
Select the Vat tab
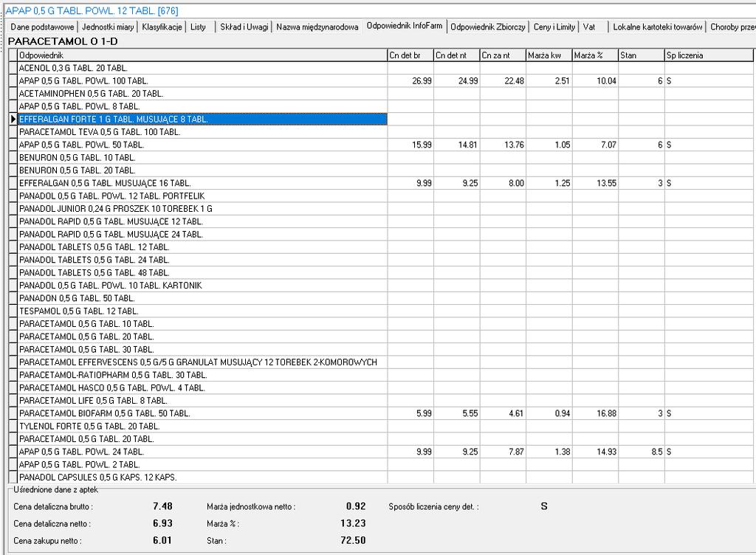(588, 27)
